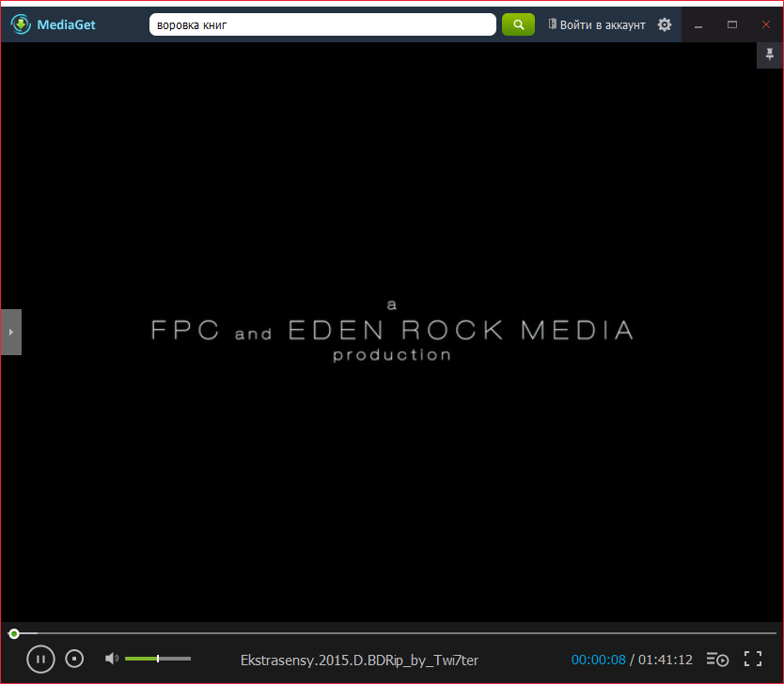This screenshot has height=684, width=784.
Task: Click the MediaGet logo icon
Action: (21, 24)
